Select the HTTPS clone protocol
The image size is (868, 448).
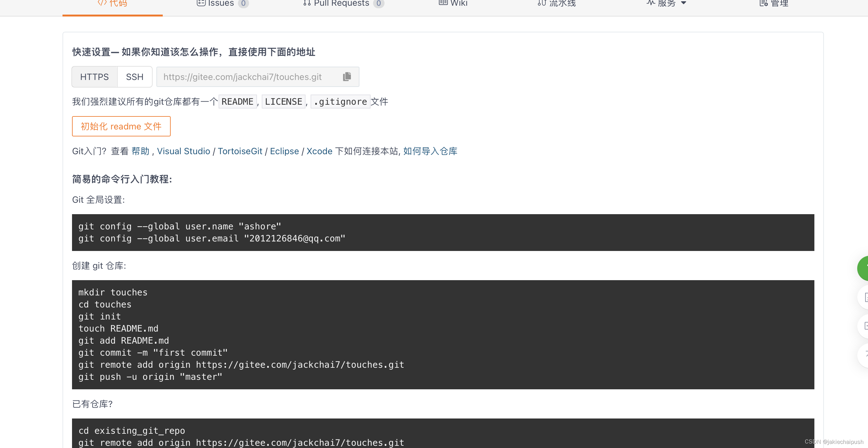pyautogui.click(x=94, y=77)
